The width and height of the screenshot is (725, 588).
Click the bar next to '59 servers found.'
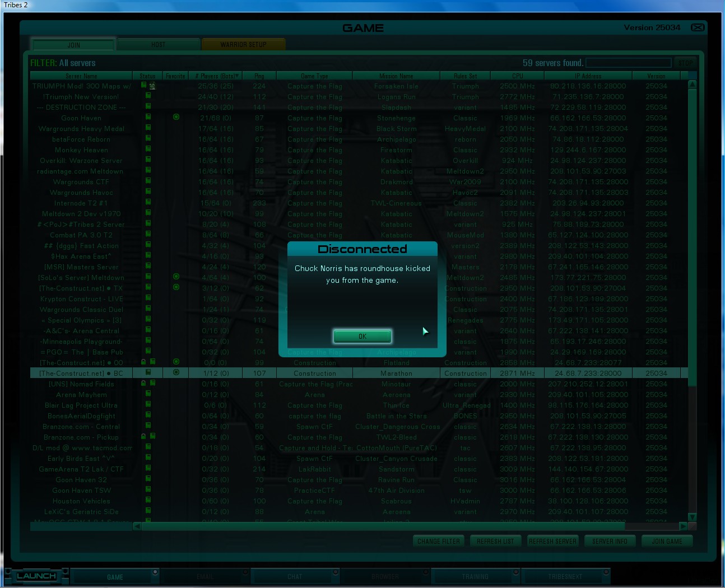coord(628,63)
